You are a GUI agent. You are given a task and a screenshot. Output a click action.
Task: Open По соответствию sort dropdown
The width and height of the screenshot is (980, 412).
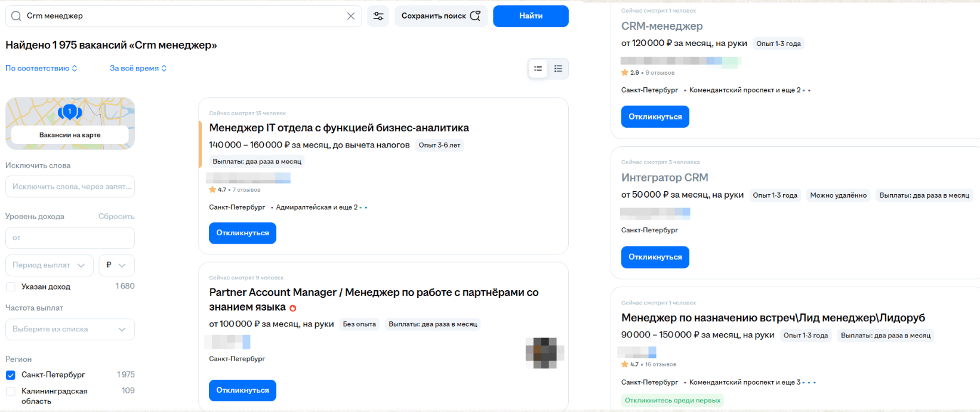tap(41, 68)
